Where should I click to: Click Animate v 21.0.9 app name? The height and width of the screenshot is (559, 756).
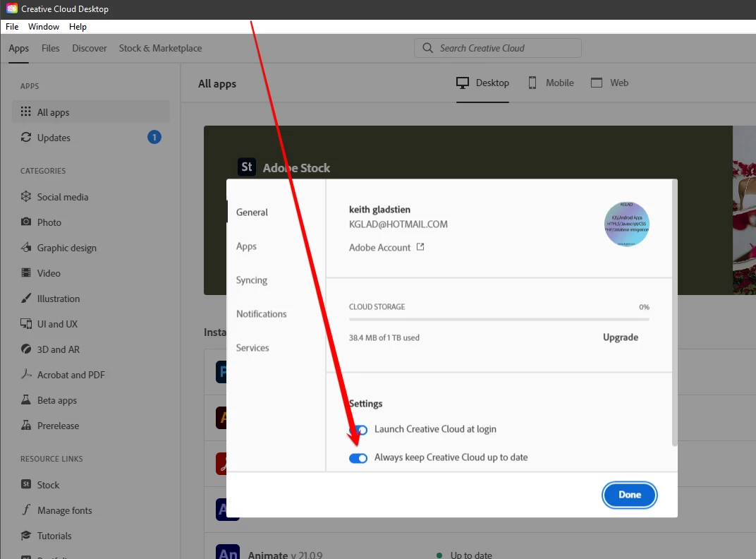[285, 554]
